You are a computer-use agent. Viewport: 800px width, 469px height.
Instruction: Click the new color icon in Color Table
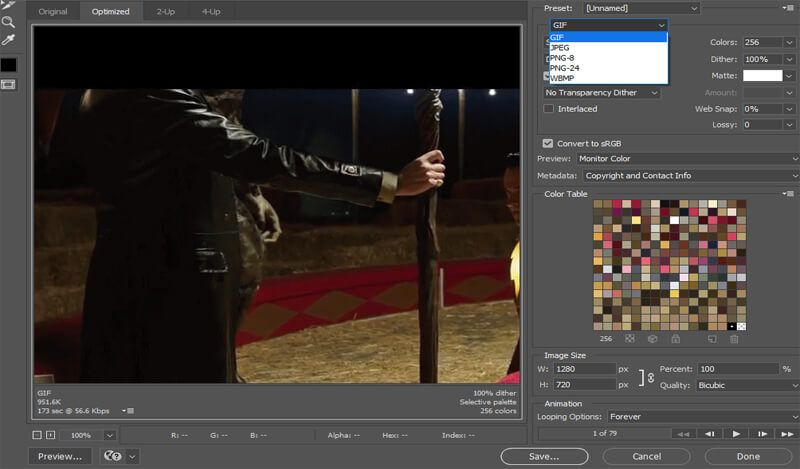point(712,339)
